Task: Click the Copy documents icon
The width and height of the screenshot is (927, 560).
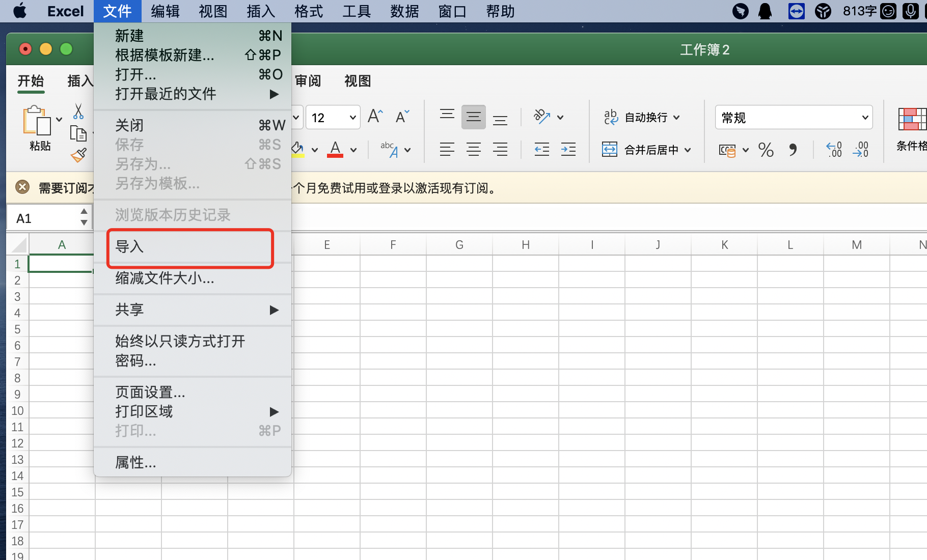Action: point(78,133)
